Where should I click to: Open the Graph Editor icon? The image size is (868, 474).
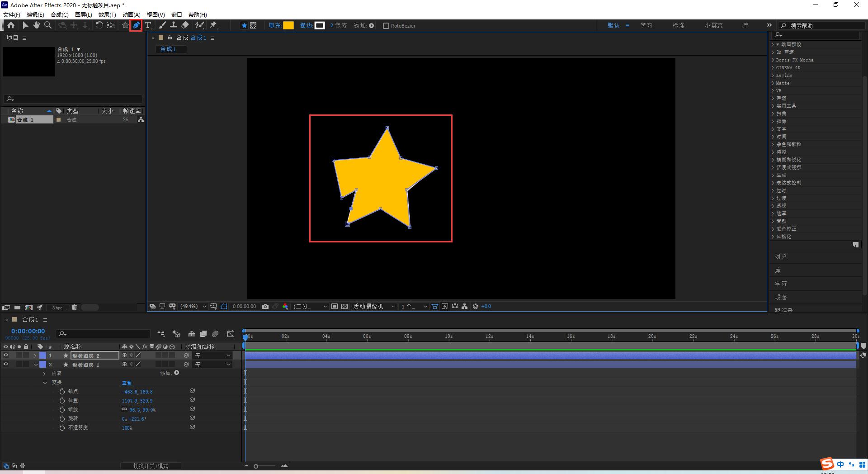(x=231, y=334)
